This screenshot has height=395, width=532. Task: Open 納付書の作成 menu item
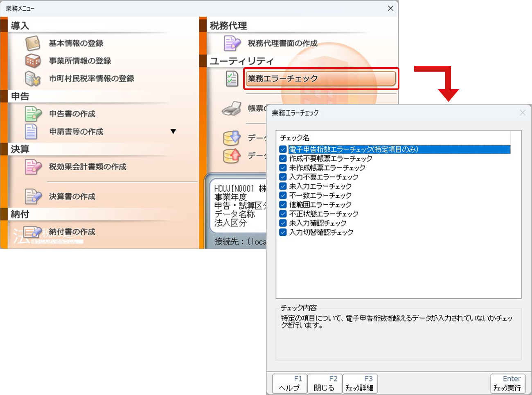click(x=72, y=232)
